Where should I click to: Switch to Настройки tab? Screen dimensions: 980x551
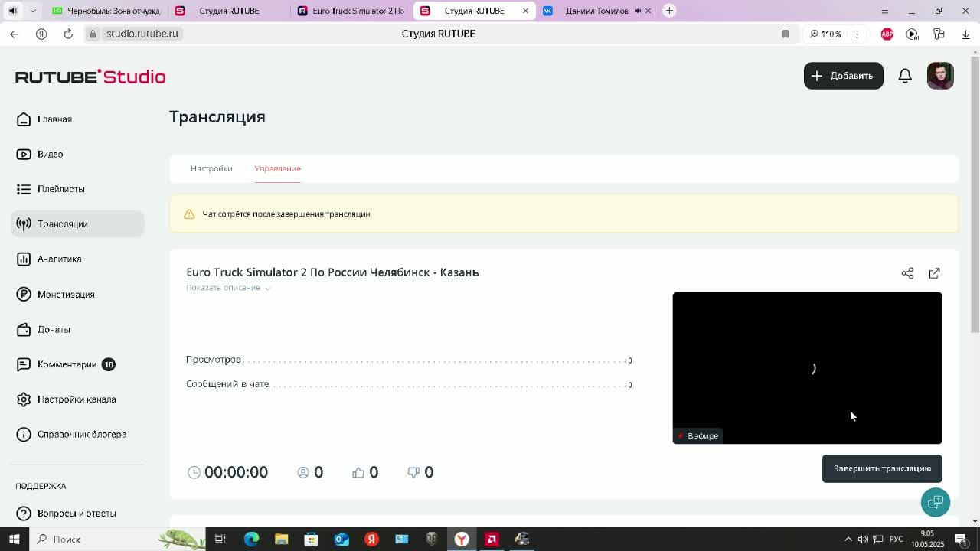point(211,168)
